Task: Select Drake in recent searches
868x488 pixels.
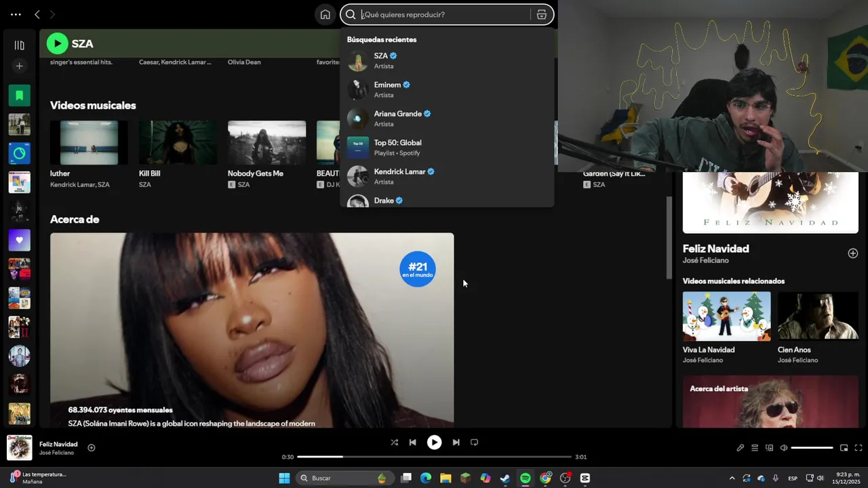Action: [447, 201]
